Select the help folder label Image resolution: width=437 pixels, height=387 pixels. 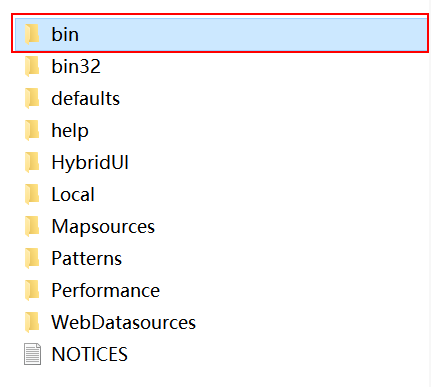click(70, 131)
